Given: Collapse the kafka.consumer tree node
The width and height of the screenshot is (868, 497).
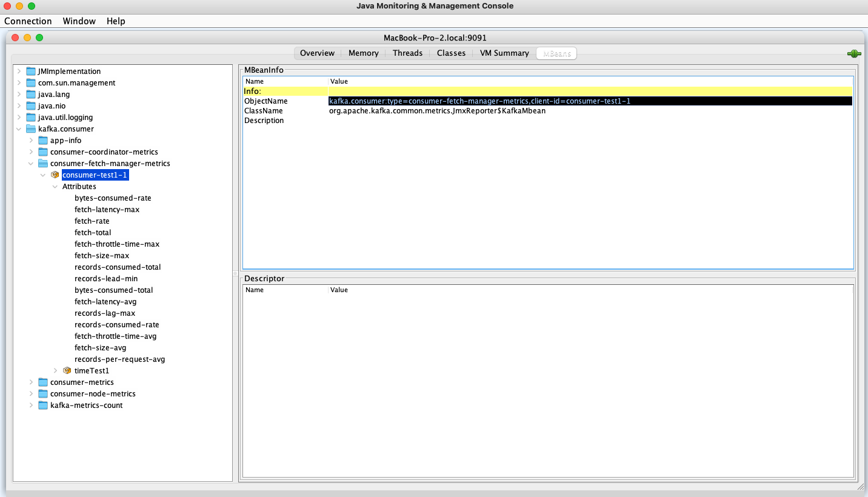Looking at the screenshot, I should [18, 128].
